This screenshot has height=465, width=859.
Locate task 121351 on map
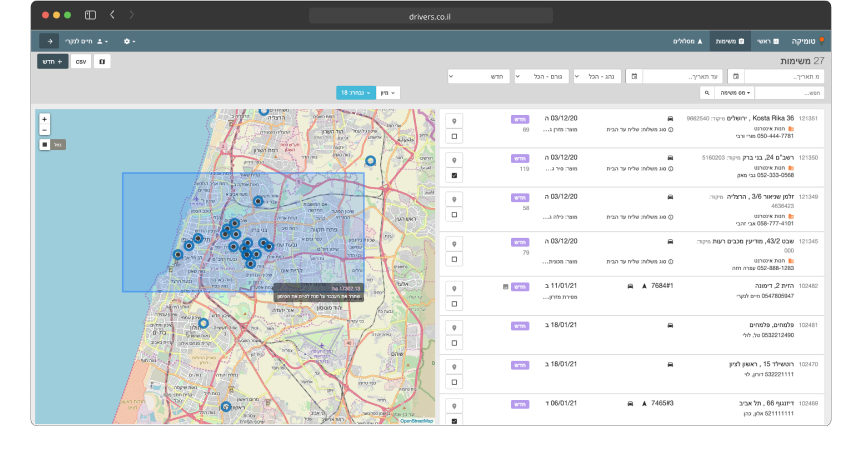tap(454, 122)
